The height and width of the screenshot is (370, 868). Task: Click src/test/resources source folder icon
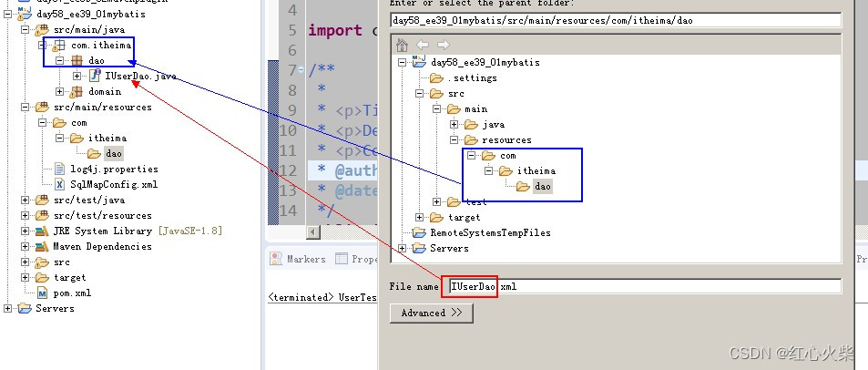(x=42, y=215)
